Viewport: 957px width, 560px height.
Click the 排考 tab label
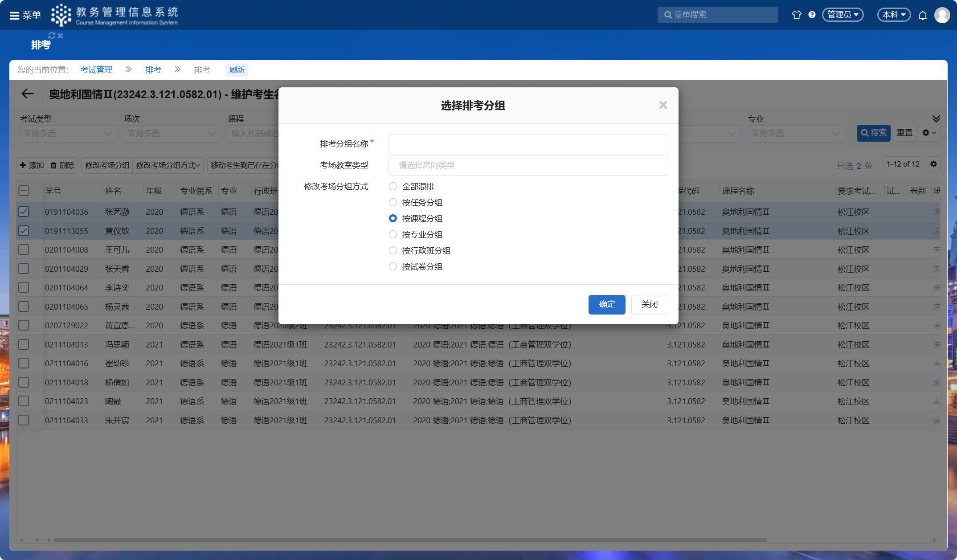pyautogui.click(x=41, y=45)
